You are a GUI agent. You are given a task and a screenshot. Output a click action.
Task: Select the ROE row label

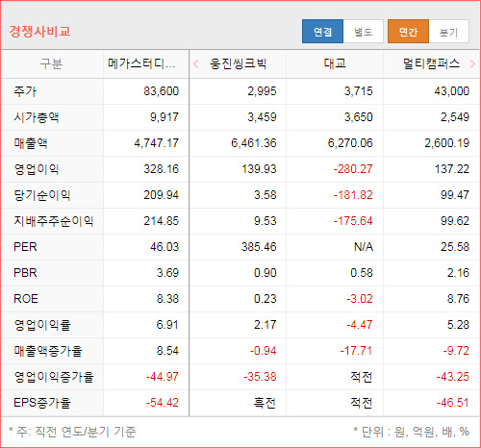coord(26,299)
